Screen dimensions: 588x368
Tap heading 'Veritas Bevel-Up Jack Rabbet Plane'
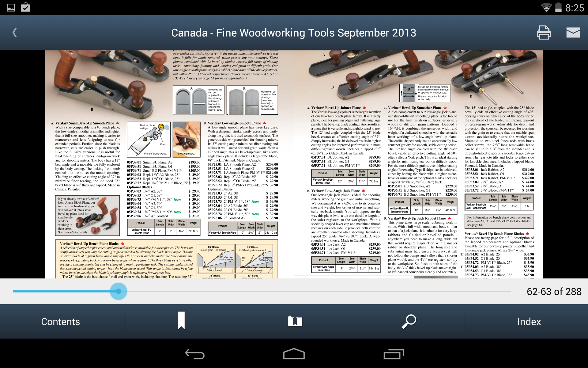tap(417, 218)
